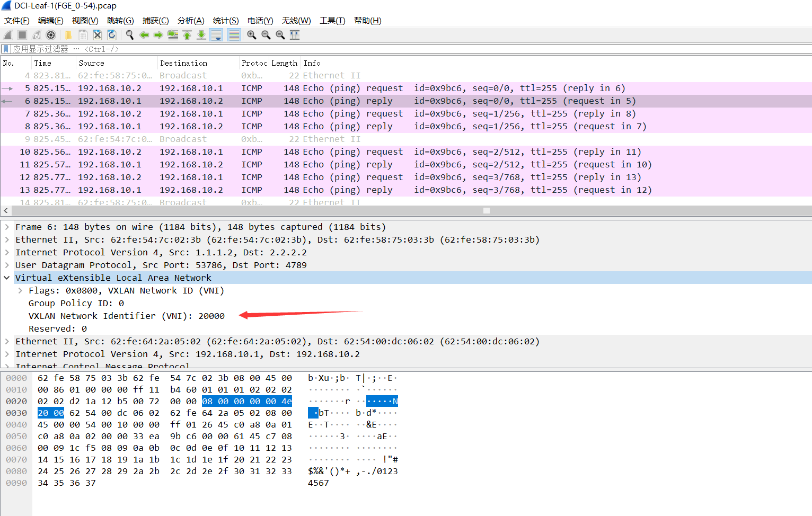Viewport: 812px width, 516px height.
Task: Click the Protocol column header
Action: (254, 63)
